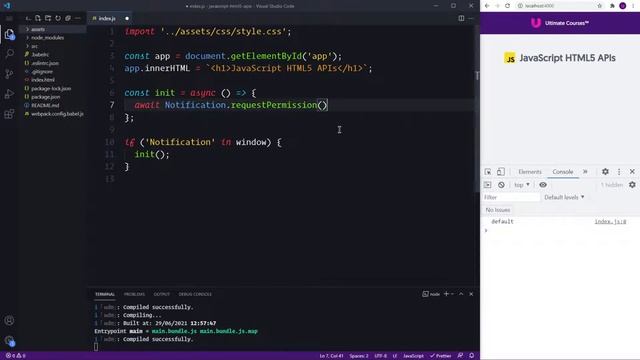Toggle the DevTools device toolbar

point(500,172)
